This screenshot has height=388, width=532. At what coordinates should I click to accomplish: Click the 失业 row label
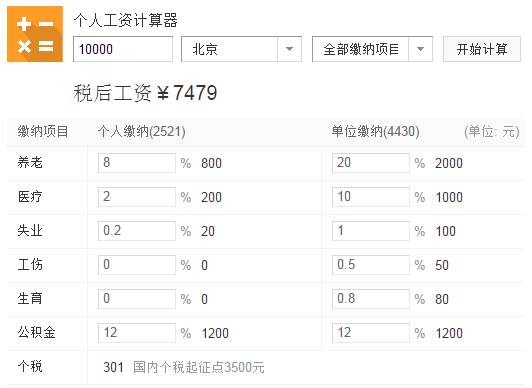click(x=30, y=231)
